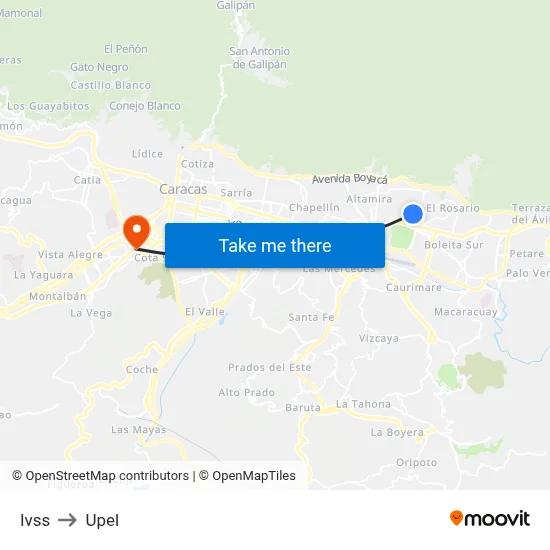Click the Take me there button
This screenshot has width=550, height=550.
point(275,246)
